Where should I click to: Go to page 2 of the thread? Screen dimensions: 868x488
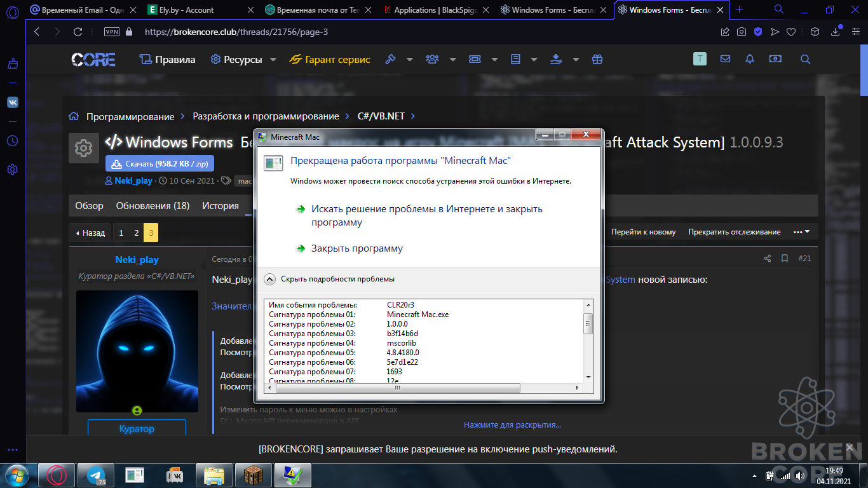[x=136, y=233]
